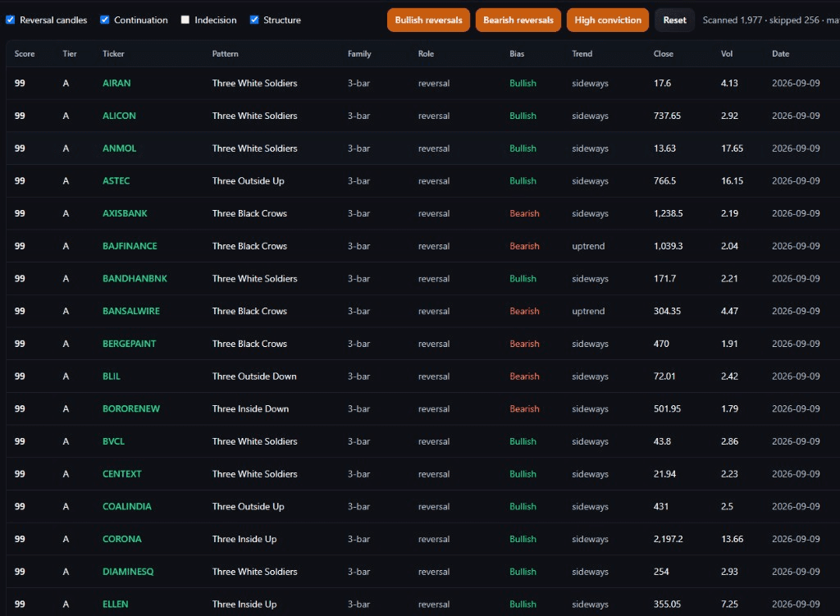Select the COALINDIA ticker
This screenshot has width=840, height=616.
126,507
